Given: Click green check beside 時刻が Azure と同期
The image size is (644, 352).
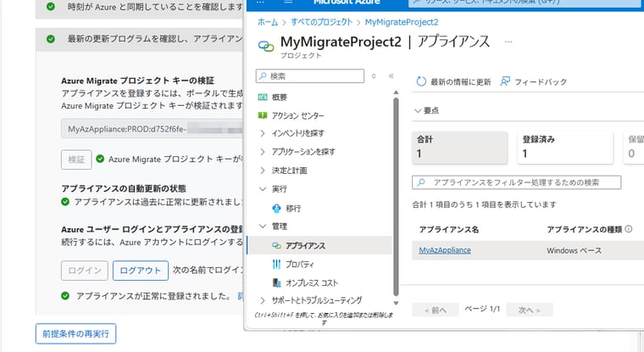Looking at the screenshot, I should coord(51,7).
